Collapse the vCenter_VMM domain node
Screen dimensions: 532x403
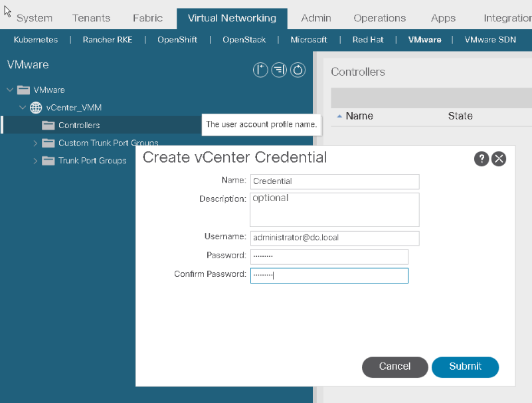pyautogui.click(x=23, y=108)
